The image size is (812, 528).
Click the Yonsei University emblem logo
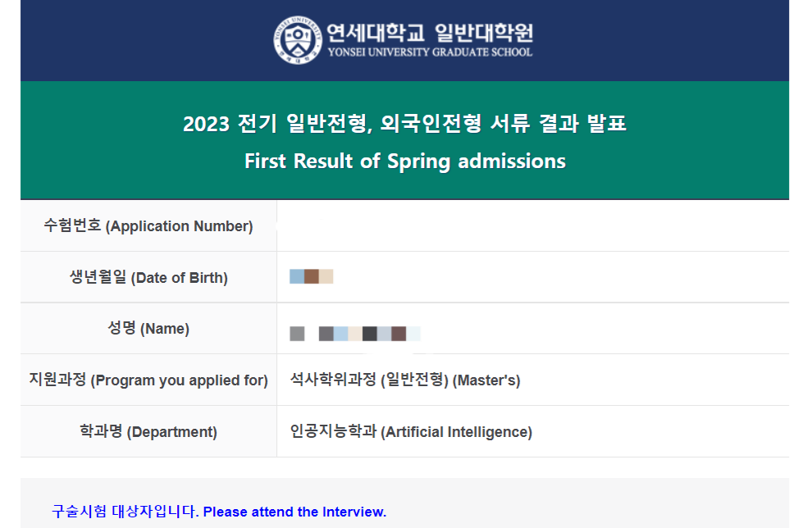pyautogui.click(x=295, y=40)
